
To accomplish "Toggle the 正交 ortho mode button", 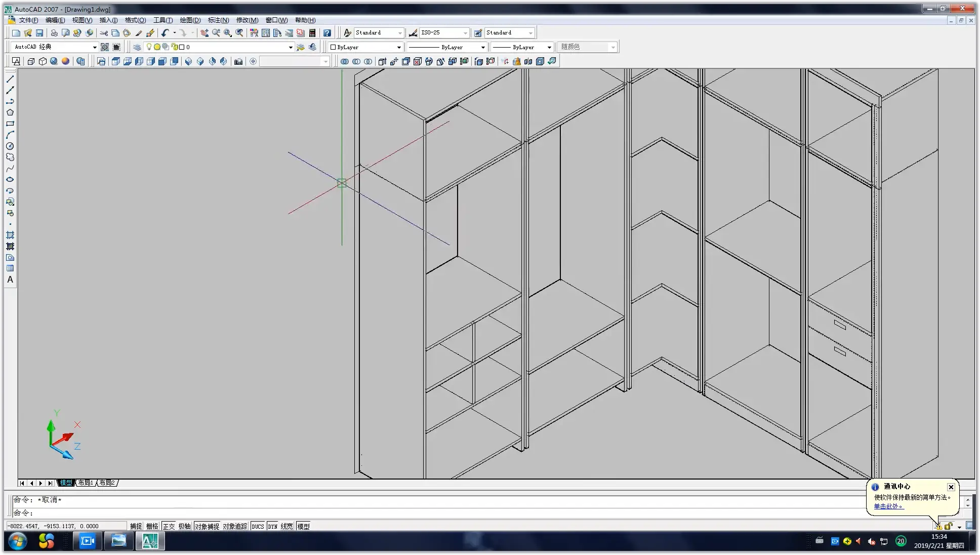I will (x=169, y=526).
